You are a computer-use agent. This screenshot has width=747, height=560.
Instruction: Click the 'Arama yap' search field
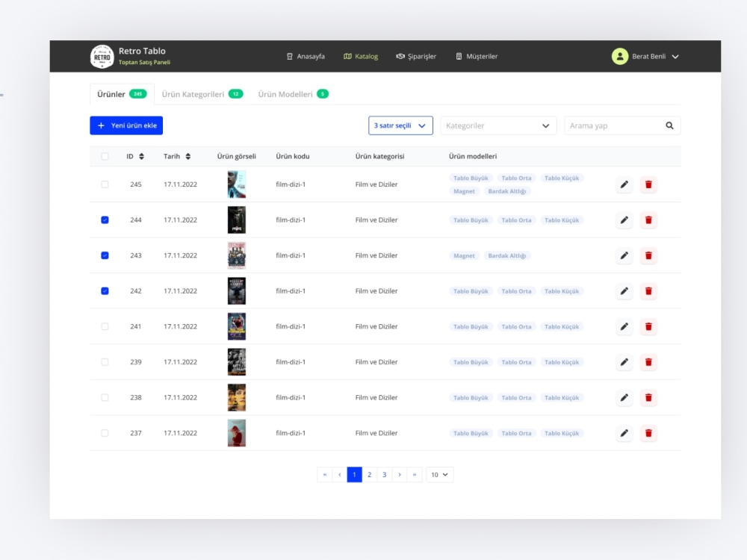click(622, 125)
